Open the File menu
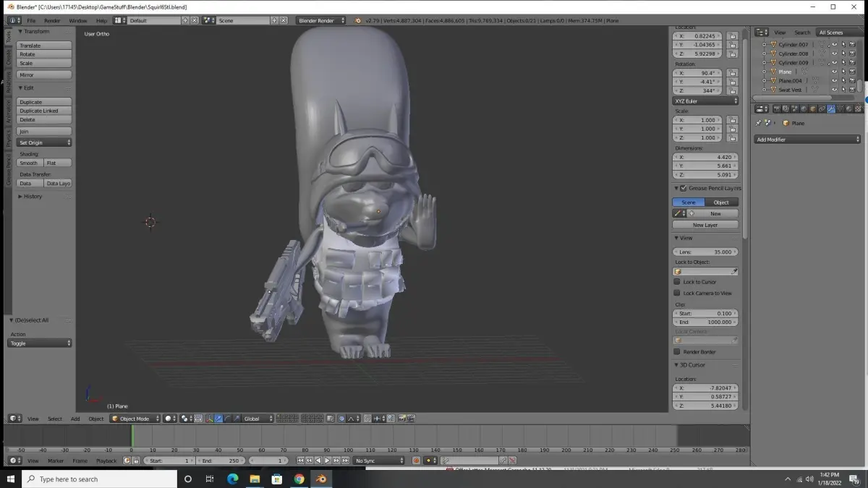The image size is (868, 488). pyautogui.click(x=31, y=20)
